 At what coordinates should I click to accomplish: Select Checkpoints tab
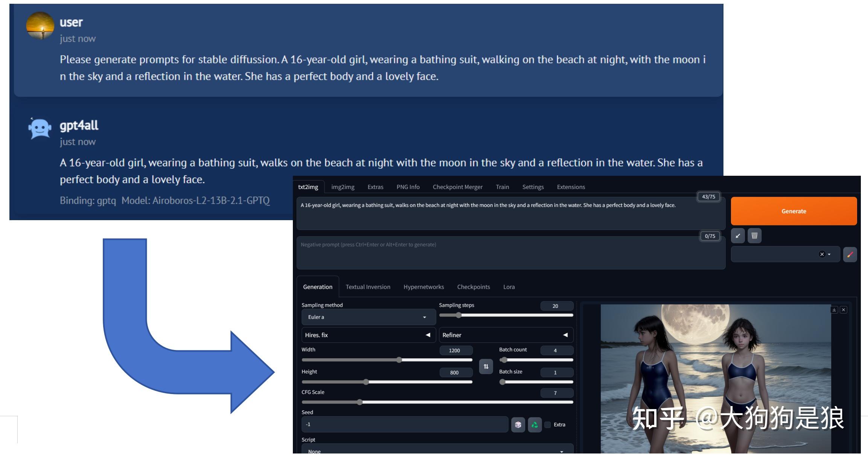click(x=474, y=286)
